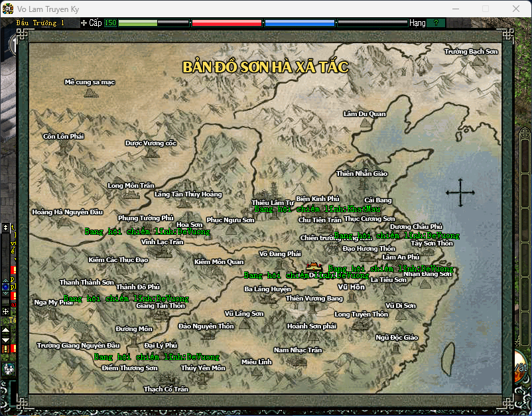Click the four-arrow move icon in left sidebar

[x=5, y=311]
